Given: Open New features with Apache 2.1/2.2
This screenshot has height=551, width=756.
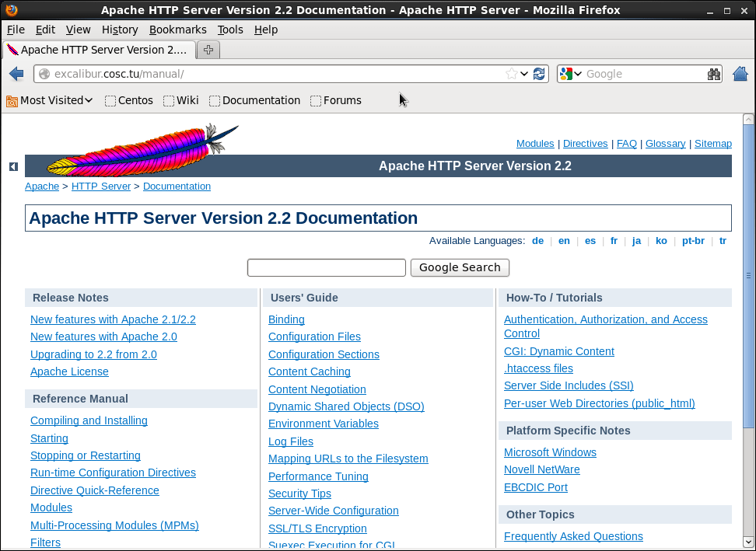Looking at the screenshot, I should pyautogui.click(x=114, y=319).
